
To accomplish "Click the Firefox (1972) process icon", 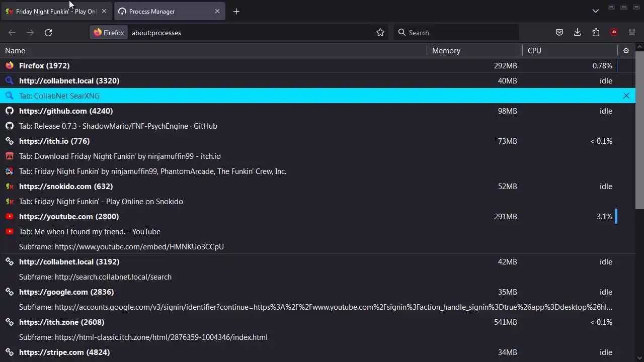I will 10,65.
